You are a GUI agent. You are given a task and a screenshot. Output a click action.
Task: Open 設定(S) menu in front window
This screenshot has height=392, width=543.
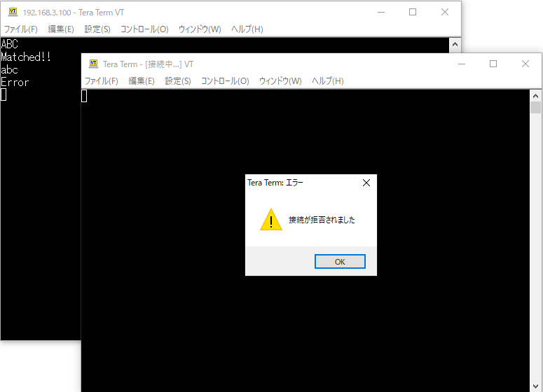pyautogui.click(x=178, y=81)
